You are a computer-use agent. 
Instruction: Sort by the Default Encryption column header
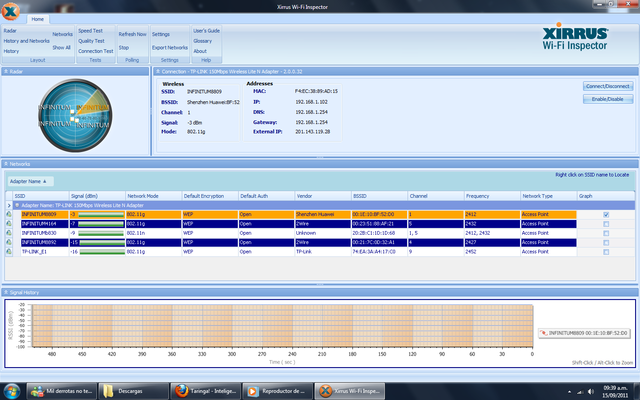tap(210, 196)
